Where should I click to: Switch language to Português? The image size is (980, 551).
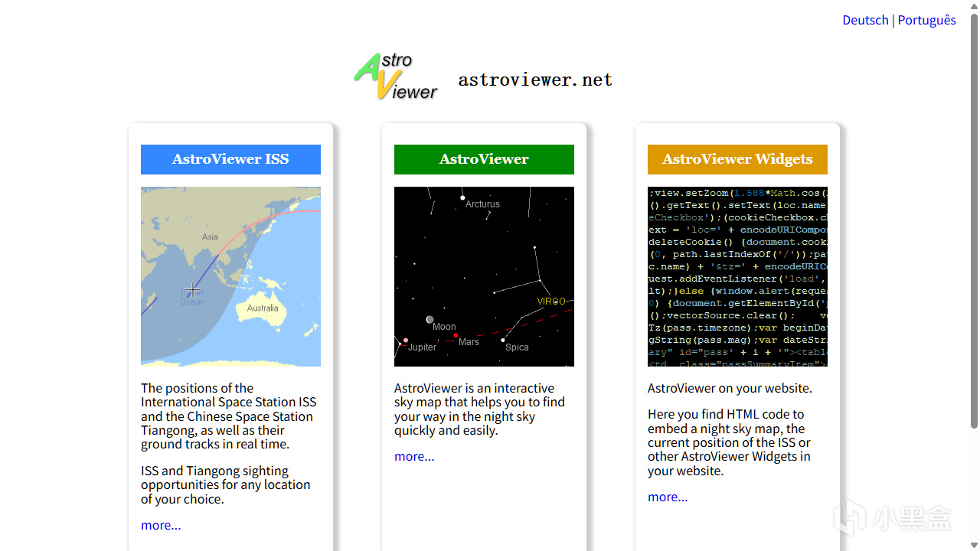(x=926, y=20)
